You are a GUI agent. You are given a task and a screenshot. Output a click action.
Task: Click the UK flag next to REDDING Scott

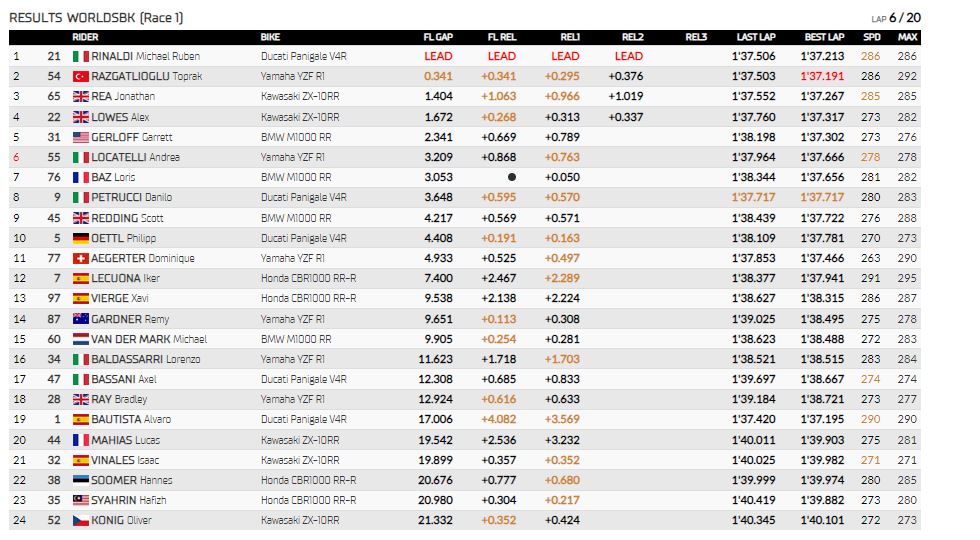(x=81, y=218)
